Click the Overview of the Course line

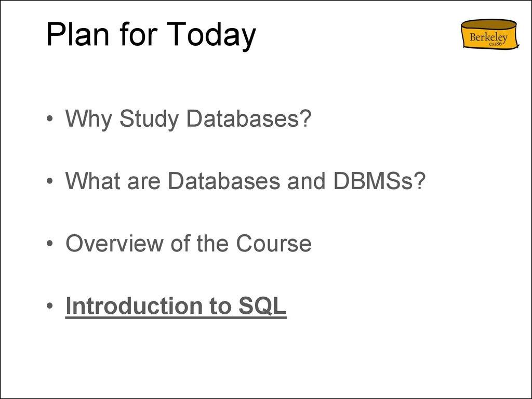point(188,244)
